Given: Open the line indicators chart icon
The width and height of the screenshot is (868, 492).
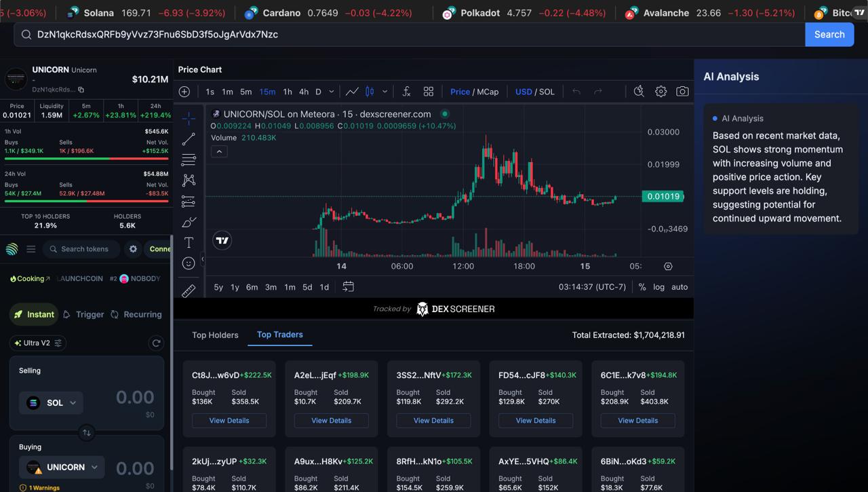Looking at the screenshot, I should pos(352,92).
